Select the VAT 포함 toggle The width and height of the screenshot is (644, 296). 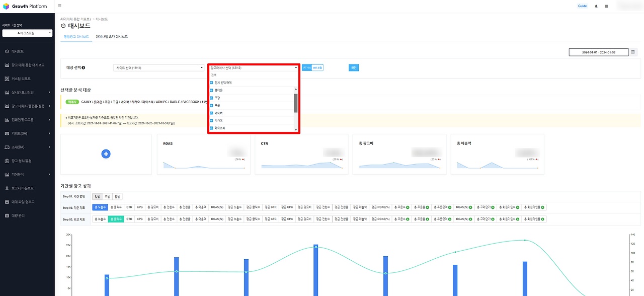tap(317, 67)
